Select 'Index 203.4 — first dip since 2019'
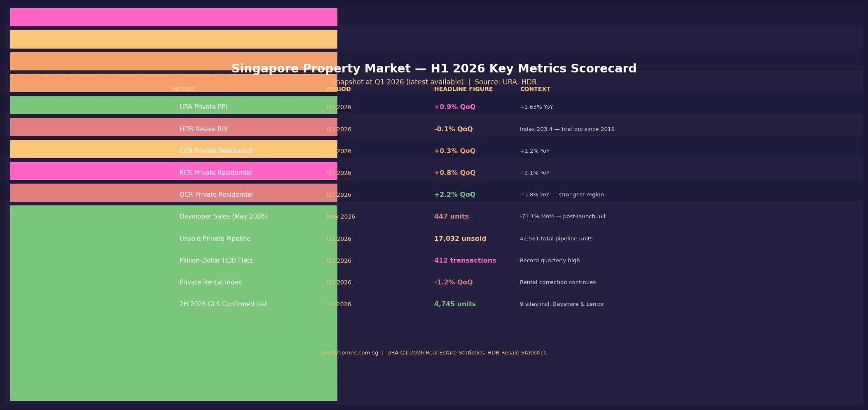 tap(567, 129)
